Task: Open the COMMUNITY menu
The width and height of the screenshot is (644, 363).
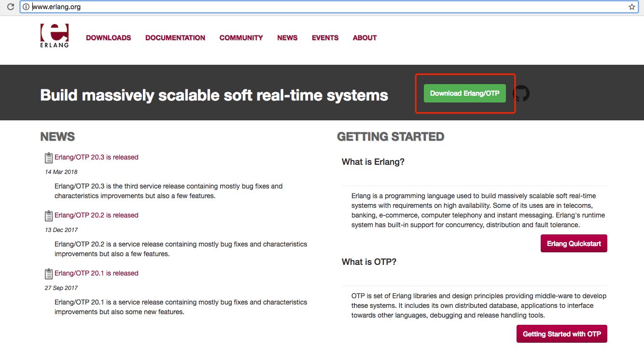Action: (241, 38)
